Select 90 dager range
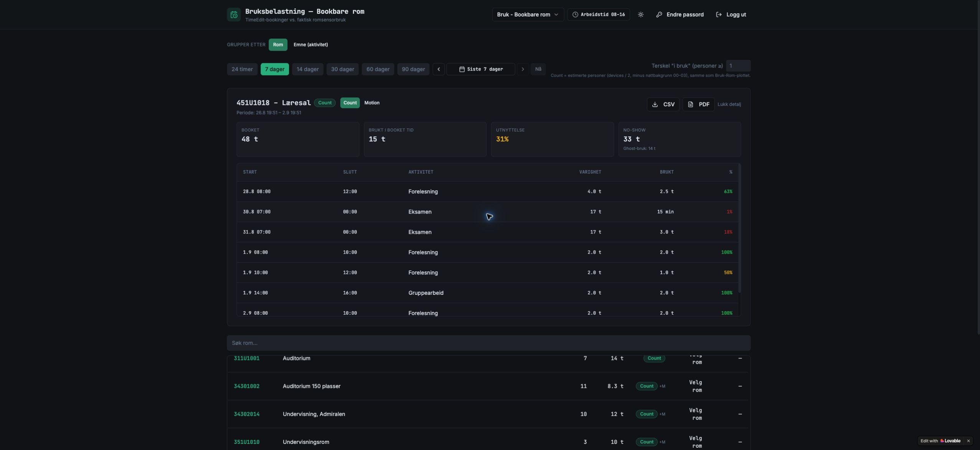Image resolution: width=980 pixels, height=450 pixels. 413,69
